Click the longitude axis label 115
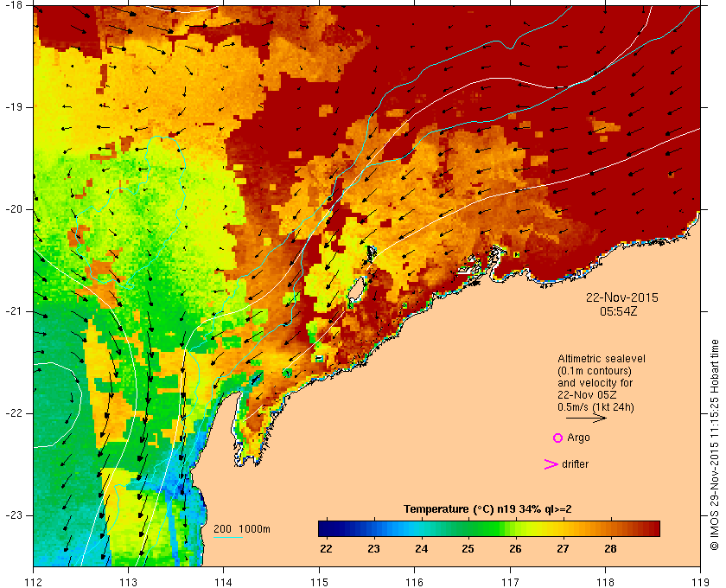726x588 pixels. coord(319,582)
